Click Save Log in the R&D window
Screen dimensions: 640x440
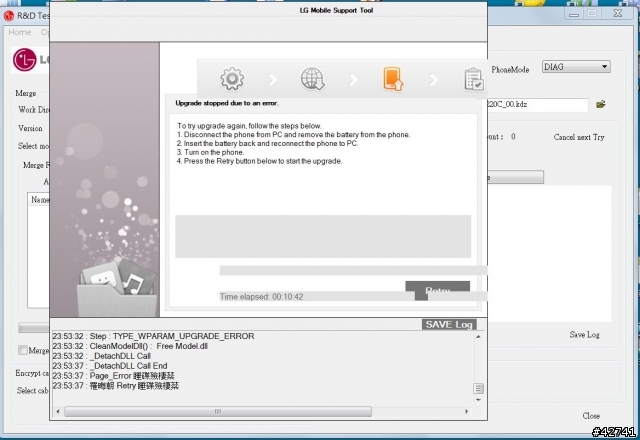(x=584, y=335)
